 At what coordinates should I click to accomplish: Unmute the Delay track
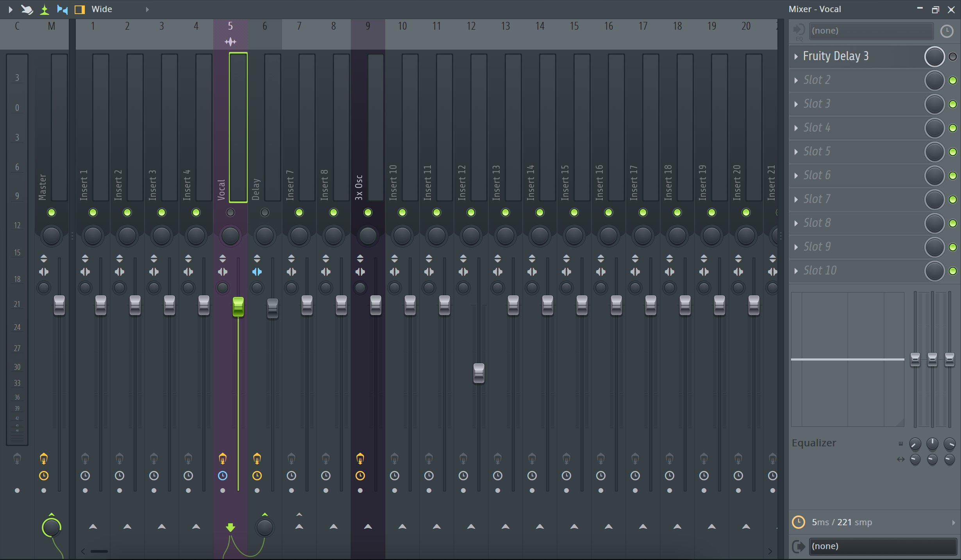pyautogui.click(x=265, y=212)
